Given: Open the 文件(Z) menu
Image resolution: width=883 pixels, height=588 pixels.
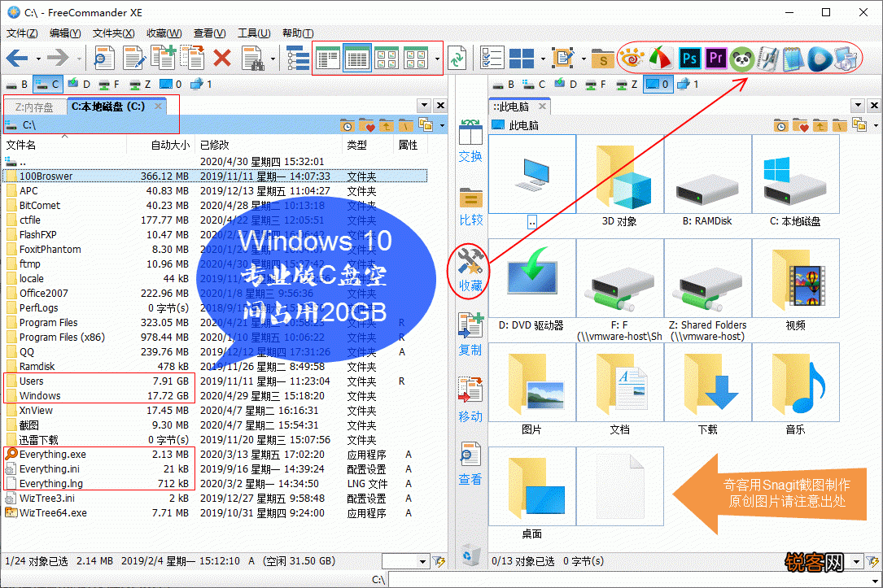Looking at the screenshot, I should tap(23, 33).
